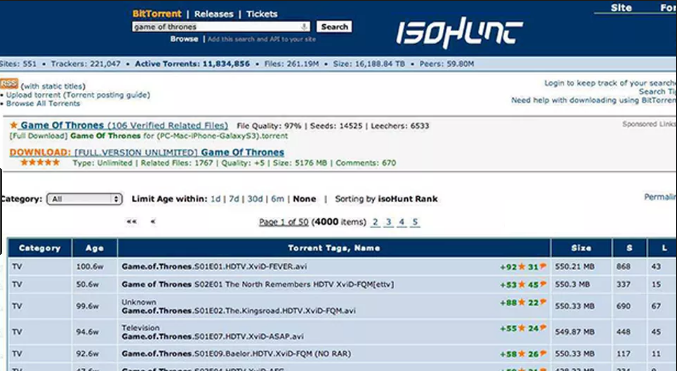Go to results page 3
677x371 pixels.
[x=389, y=222]
